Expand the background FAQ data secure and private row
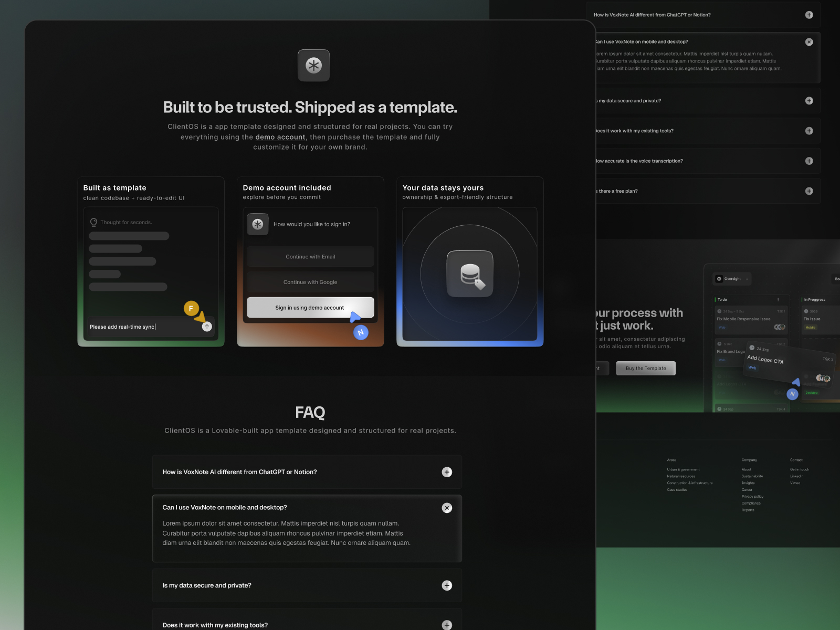Image resolution: width=840 pixels, height=630 pixels. click(809, 101)
